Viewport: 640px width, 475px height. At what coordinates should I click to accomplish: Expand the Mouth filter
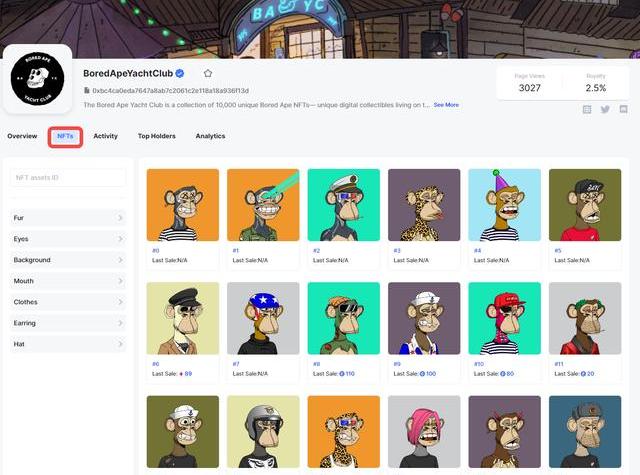[x=68, y=281]
